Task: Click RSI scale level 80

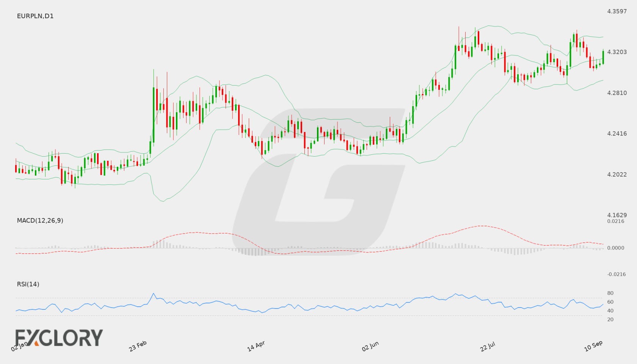Action: point(610,293)
